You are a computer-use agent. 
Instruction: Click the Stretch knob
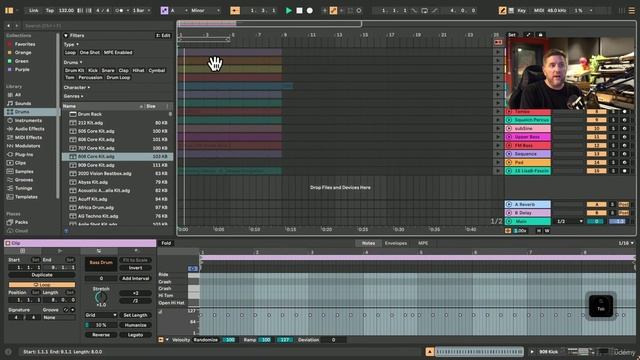pyautogui.click(x=101, y=297)
